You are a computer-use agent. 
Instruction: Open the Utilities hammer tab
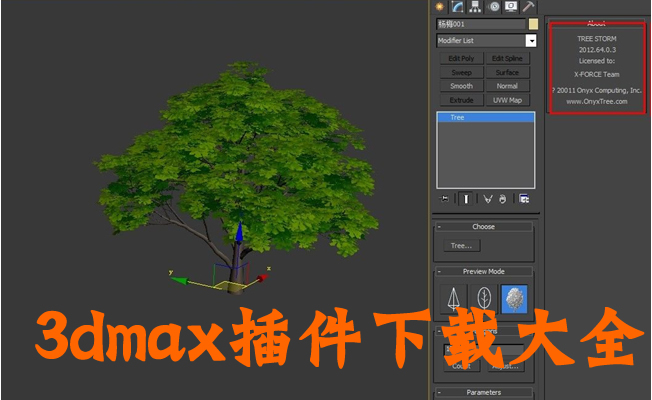click(529, 7)
